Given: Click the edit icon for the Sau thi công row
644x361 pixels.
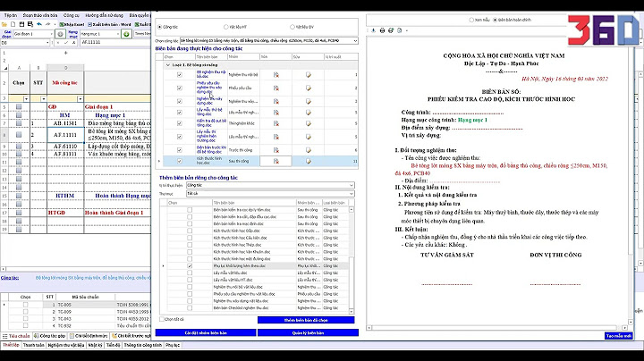Looking at the screenshot, I should click(x=309, y=161).
